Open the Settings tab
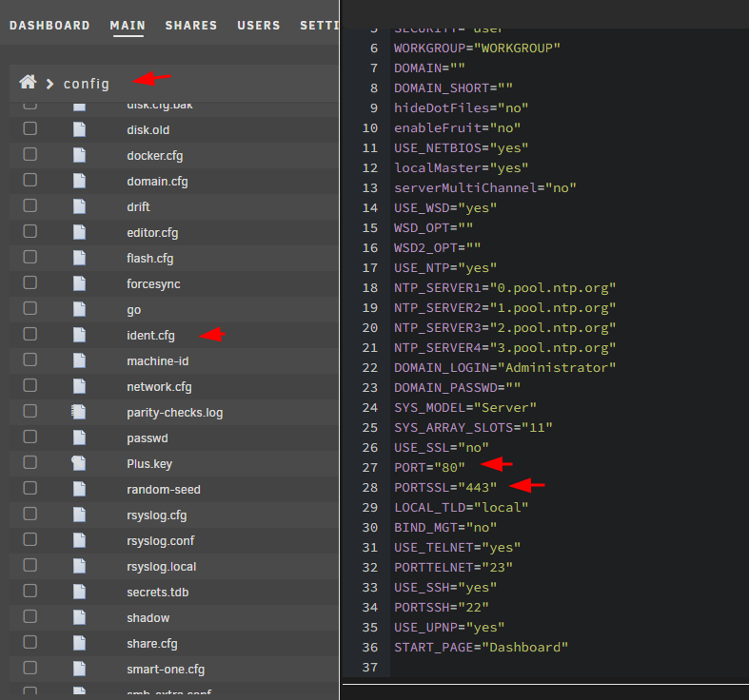 click(x=319, y=26)
